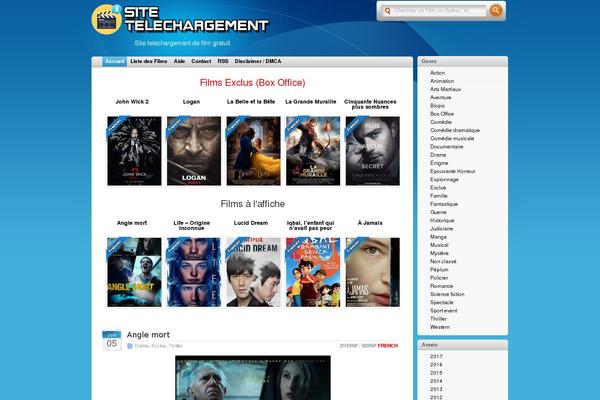This screenshot has width=600, height=400.
Task: Select the Documentaire genre
Action: (447, 147)
